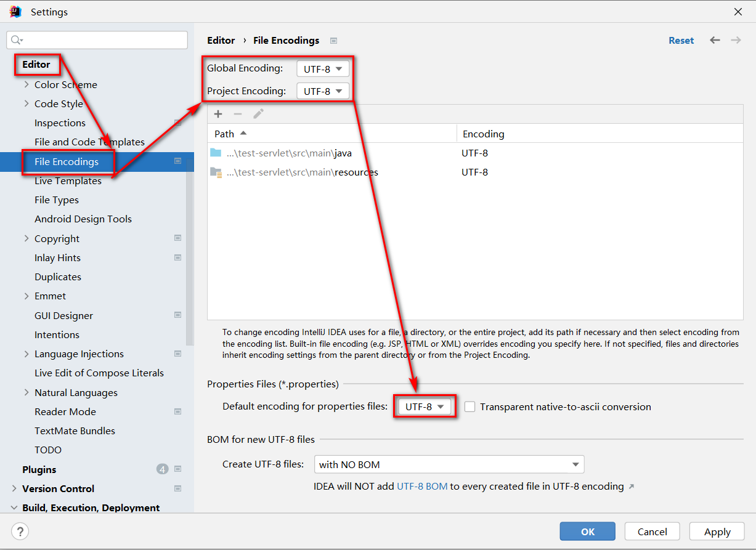Click the plus icon to add path

[x=218, y=114]
